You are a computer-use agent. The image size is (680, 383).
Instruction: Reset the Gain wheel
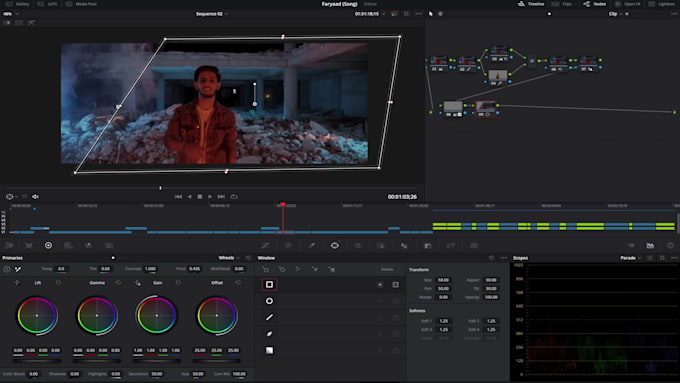pyautogui.click(x=178, y=283)
